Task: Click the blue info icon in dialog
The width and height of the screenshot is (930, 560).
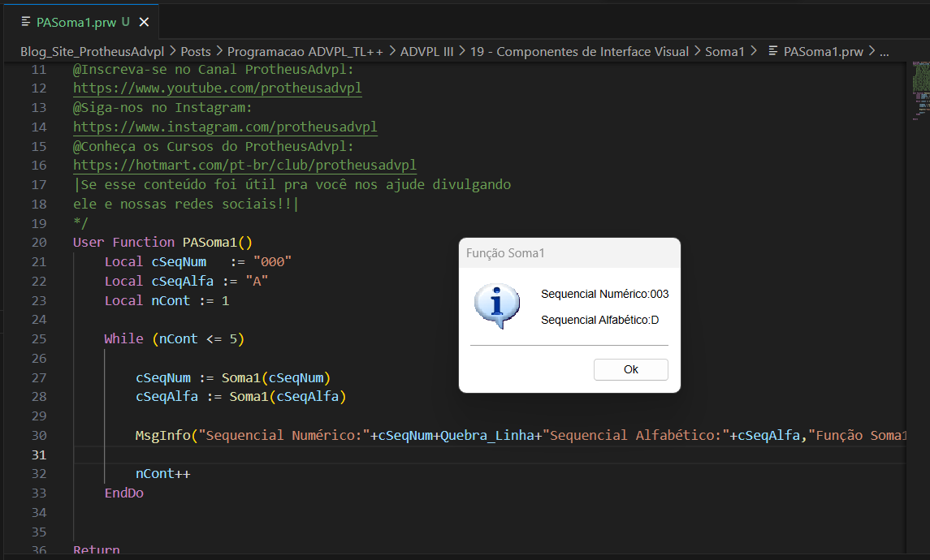Action: (497, 306)
